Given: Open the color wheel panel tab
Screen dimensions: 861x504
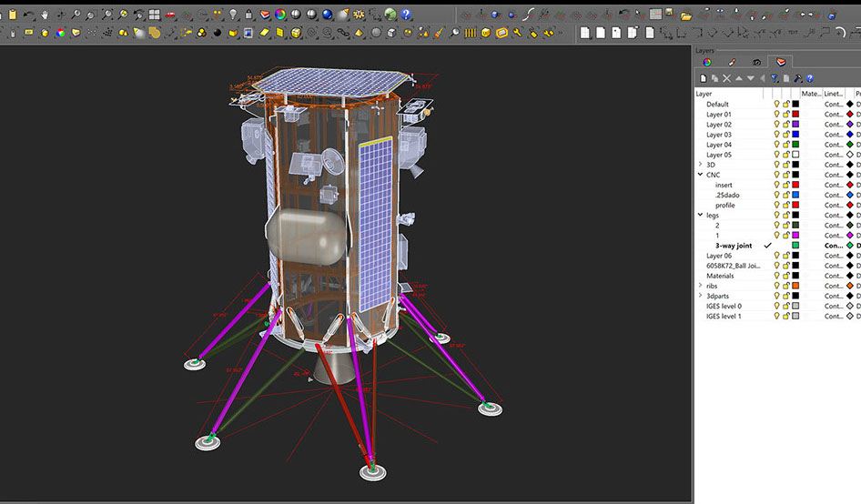Looking at the screenshot, I should pyautogui.click(x=707, y=62).
